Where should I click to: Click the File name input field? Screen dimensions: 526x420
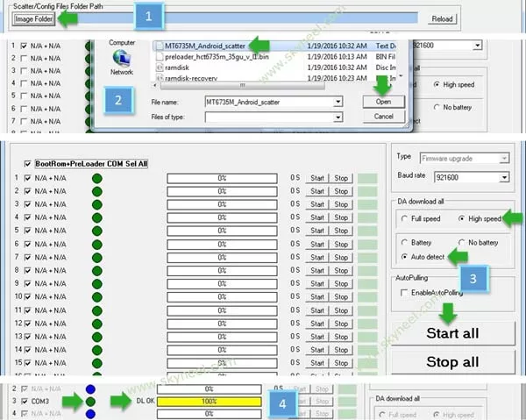269,102
